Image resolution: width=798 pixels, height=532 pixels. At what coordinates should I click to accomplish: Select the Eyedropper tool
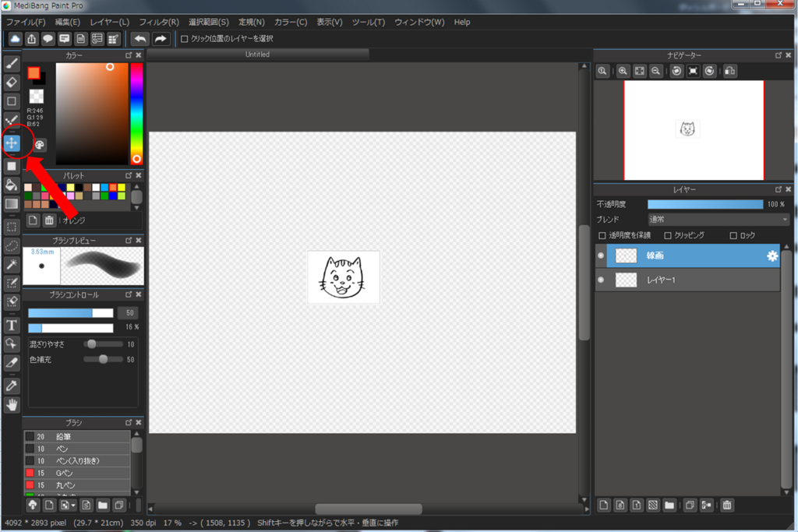pos(12,386)
